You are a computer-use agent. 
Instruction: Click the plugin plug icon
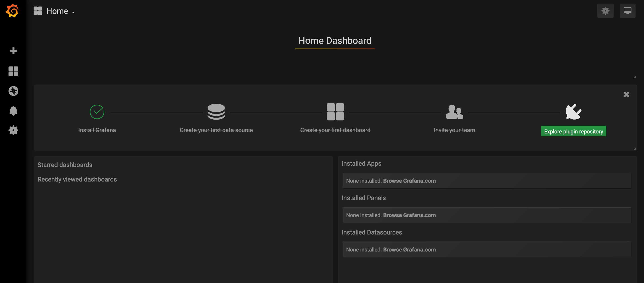(x=573, y=112)
